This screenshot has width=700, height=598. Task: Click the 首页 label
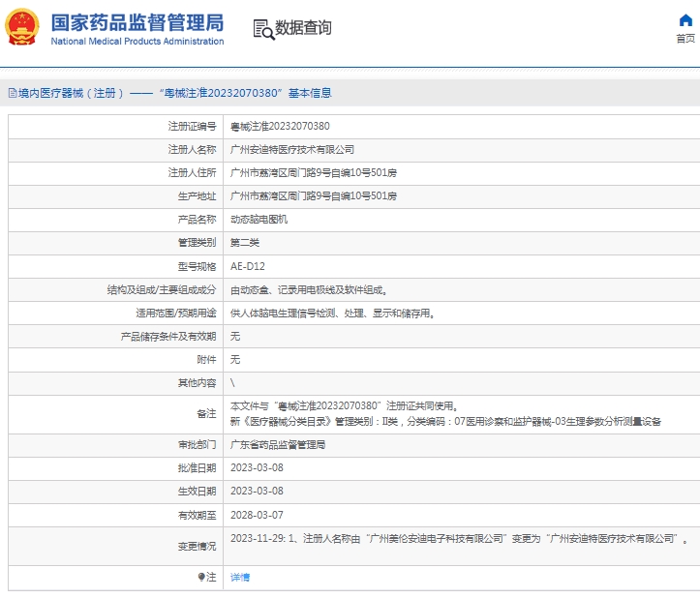click(x=685, y=39)
